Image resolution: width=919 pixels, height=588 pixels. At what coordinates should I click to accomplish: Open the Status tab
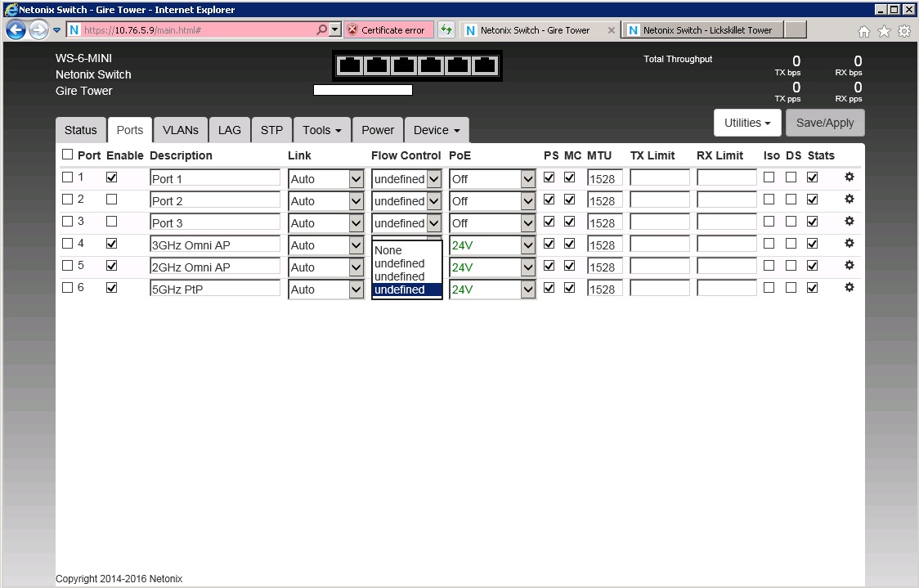[x=80, y=130]
